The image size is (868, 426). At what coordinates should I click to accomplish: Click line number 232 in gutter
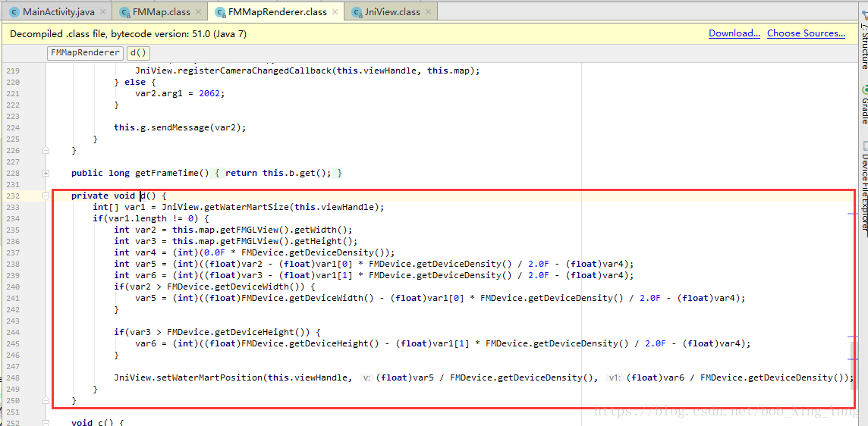coord(12,196)
